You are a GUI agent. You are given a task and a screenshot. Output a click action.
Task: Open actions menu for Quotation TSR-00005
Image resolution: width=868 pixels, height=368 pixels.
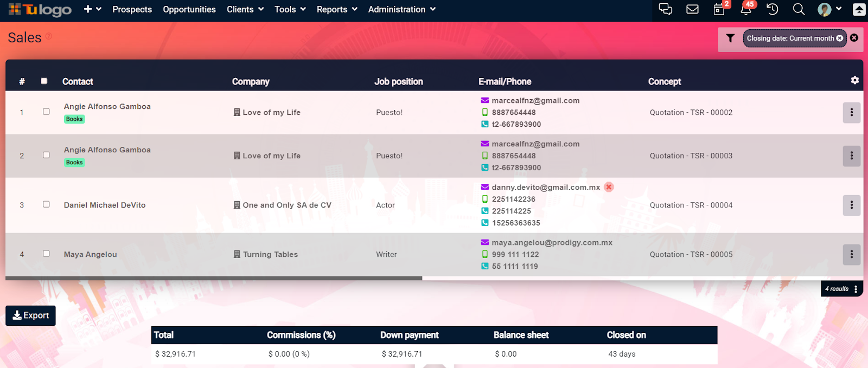852,254
